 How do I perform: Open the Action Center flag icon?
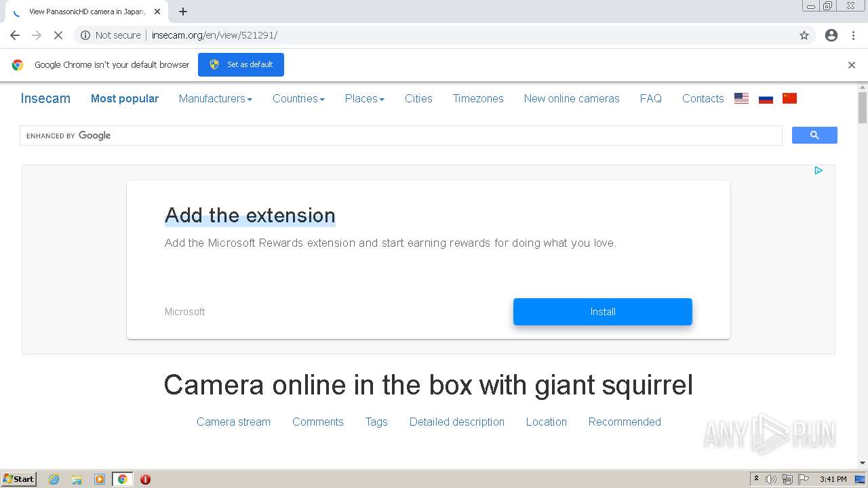point(804,479)
